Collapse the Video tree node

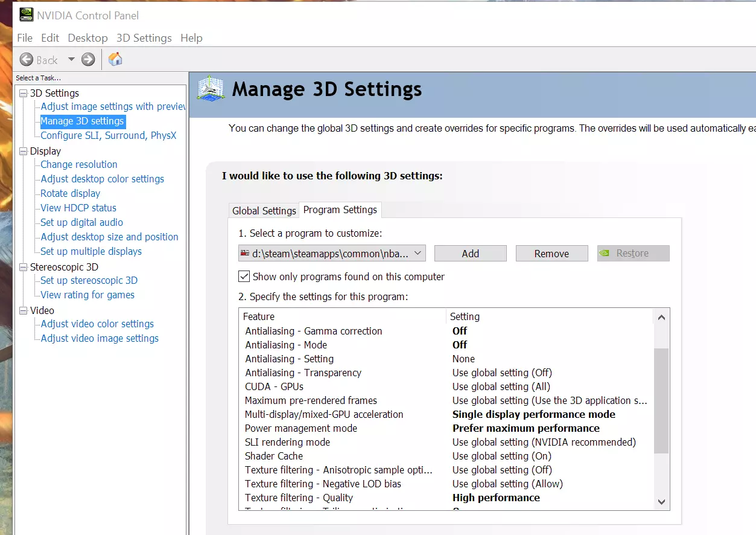pos(23,310)
